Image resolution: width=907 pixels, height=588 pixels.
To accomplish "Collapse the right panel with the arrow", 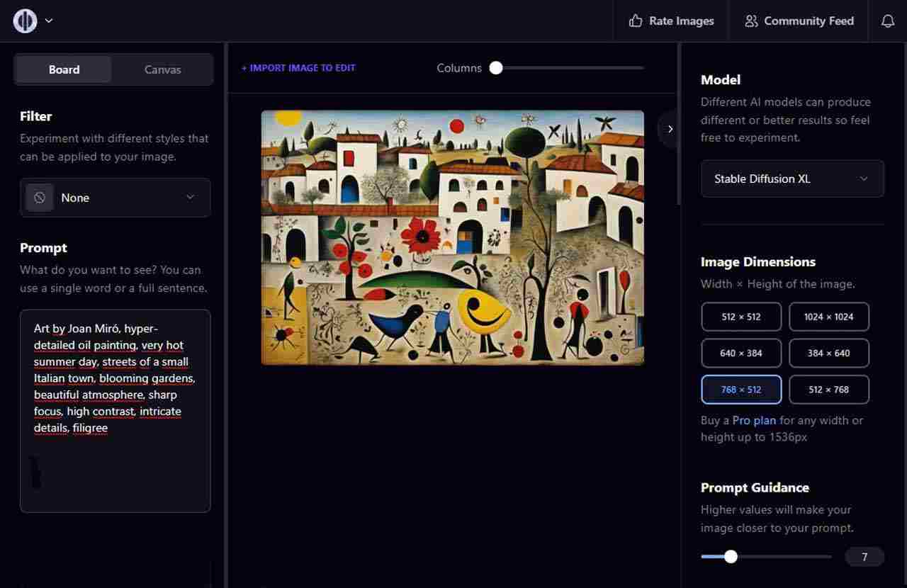I will (670, 129).
